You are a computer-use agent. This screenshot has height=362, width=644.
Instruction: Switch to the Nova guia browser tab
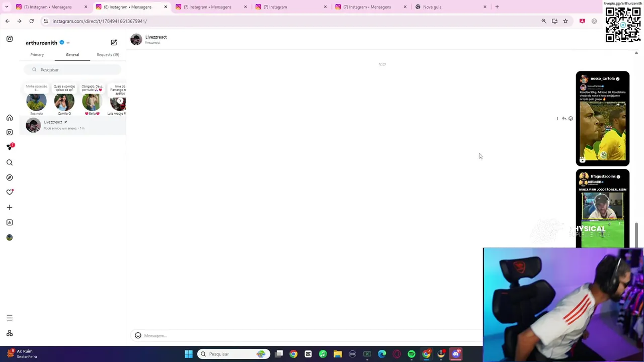click(x=451, y=7)
